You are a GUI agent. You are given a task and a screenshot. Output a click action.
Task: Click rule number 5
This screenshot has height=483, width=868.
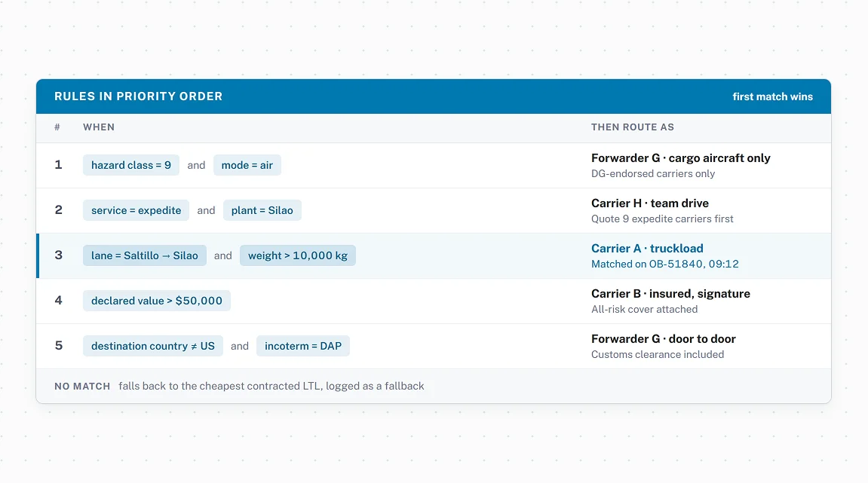(58, 346)
